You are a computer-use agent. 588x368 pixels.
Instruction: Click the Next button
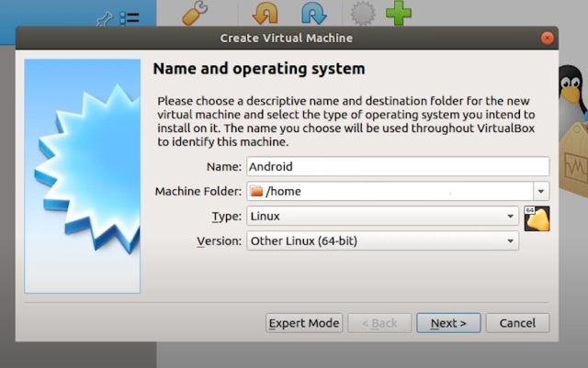pyautogui.click(x=447, y=323)
